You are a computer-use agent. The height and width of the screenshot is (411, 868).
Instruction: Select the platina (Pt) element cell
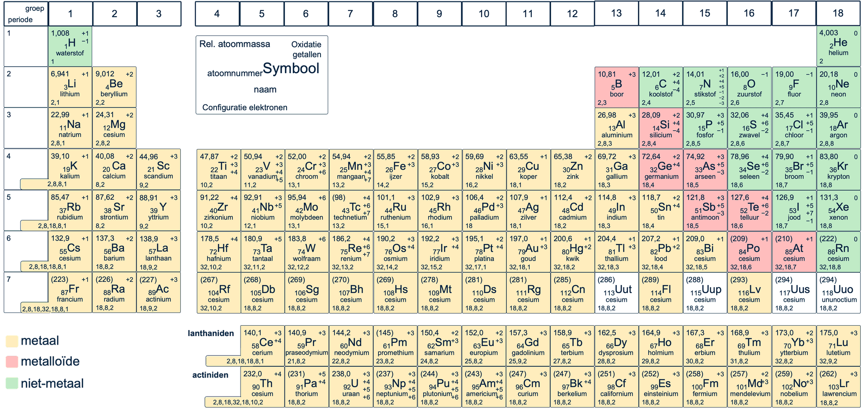point(484,252)
